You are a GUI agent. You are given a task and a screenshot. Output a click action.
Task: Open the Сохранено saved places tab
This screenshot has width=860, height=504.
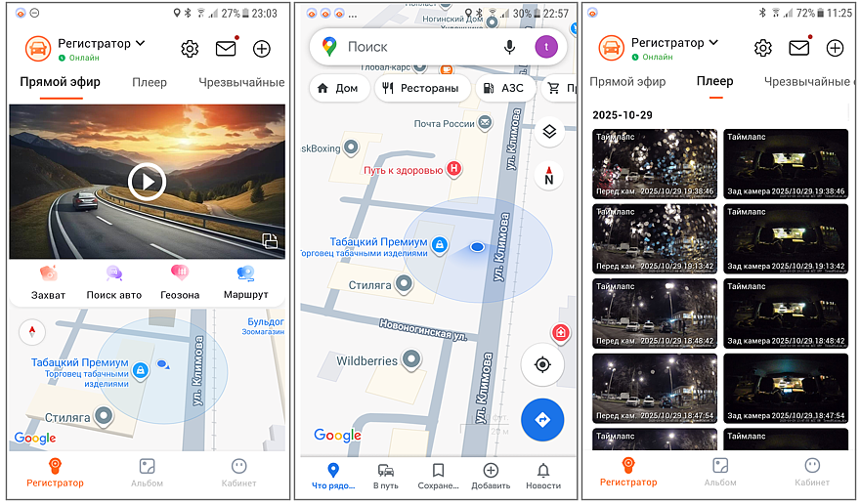click(438, 476)
